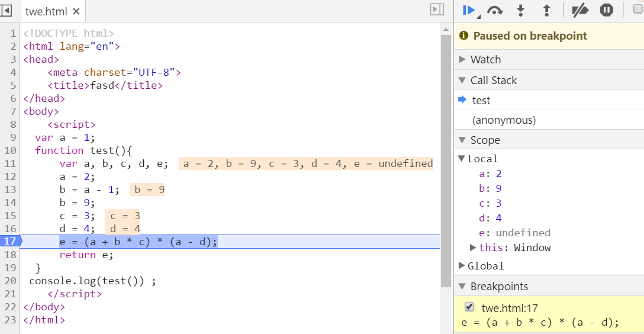Click the inline 'c = 3' value hint

tap(123, 216)
